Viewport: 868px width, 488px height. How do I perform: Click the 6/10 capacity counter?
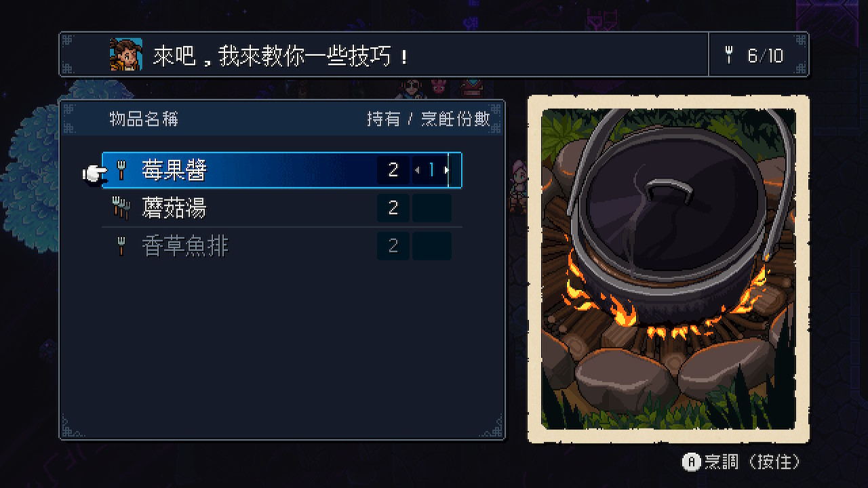(x=766, y=56)
